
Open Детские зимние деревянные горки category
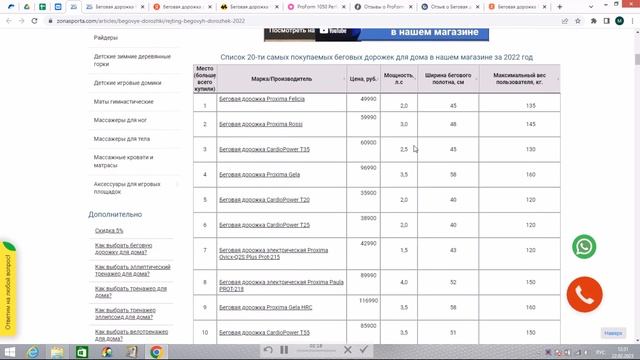coord(132,60)
